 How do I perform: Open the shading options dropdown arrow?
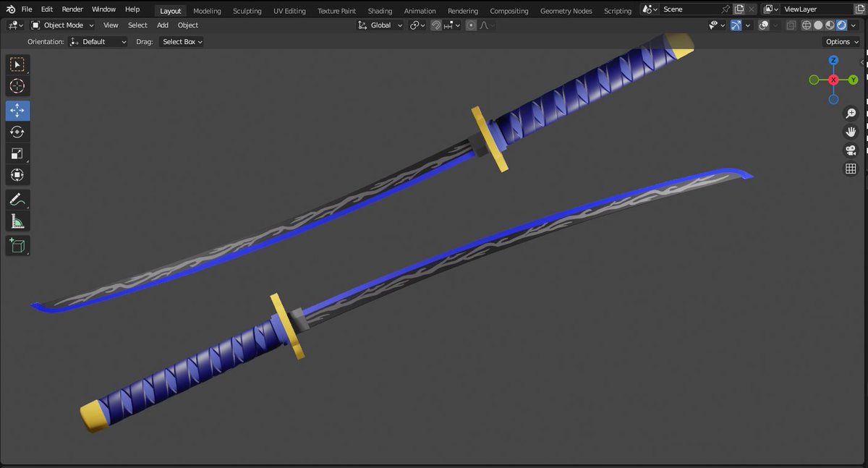pyautogui.click(x=854, y=25)
